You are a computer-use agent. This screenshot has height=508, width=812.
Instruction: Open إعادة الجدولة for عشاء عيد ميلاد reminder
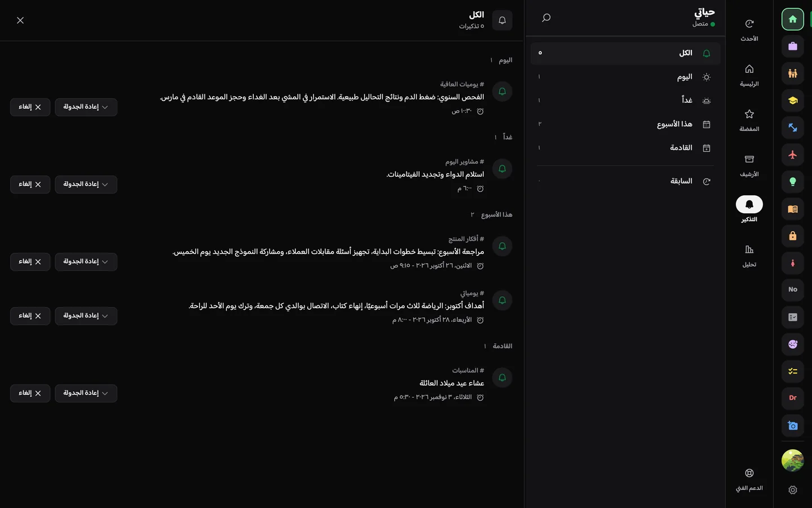(x=86, y=393)
